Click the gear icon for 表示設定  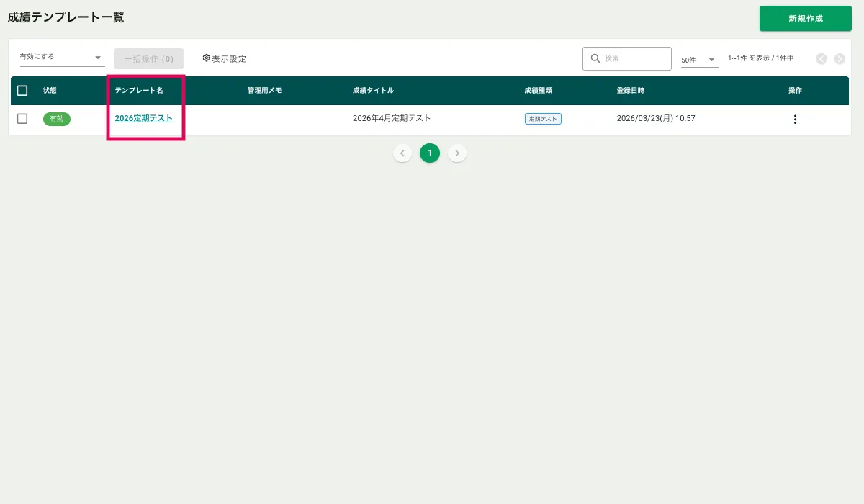pyautogui.click(x=207, y=58)
